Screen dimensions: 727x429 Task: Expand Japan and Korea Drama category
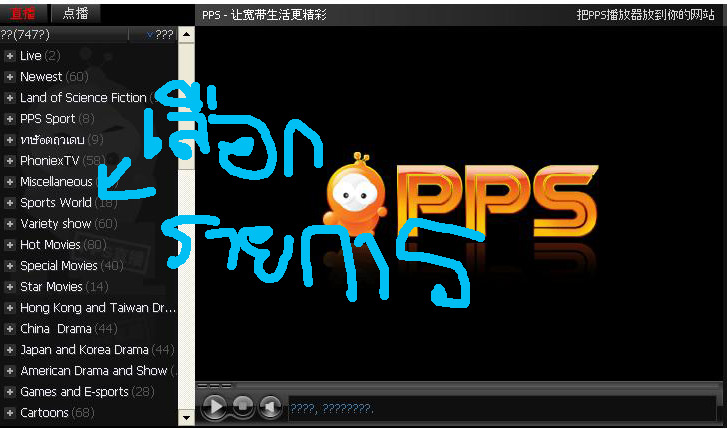tap(9, 350)
